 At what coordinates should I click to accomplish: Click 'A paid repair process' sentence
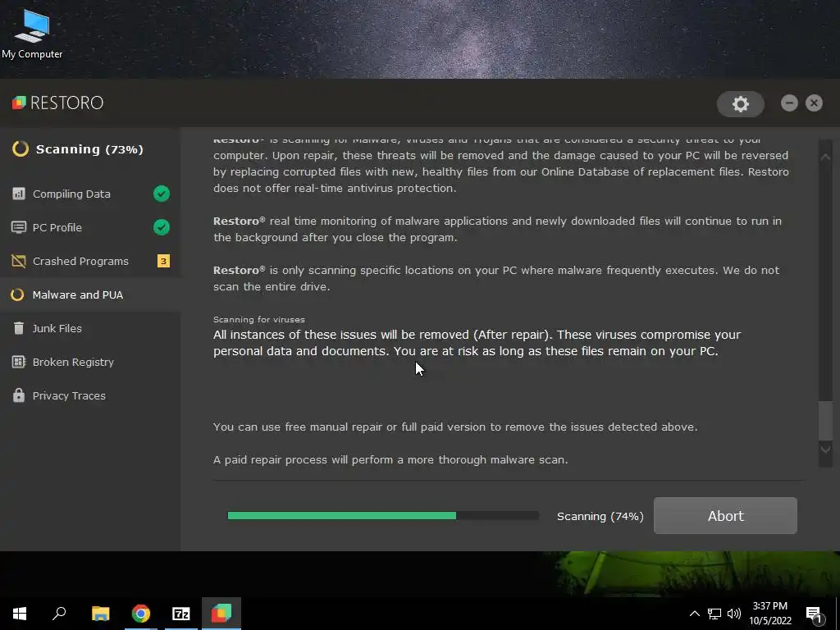tap(390, 459)
